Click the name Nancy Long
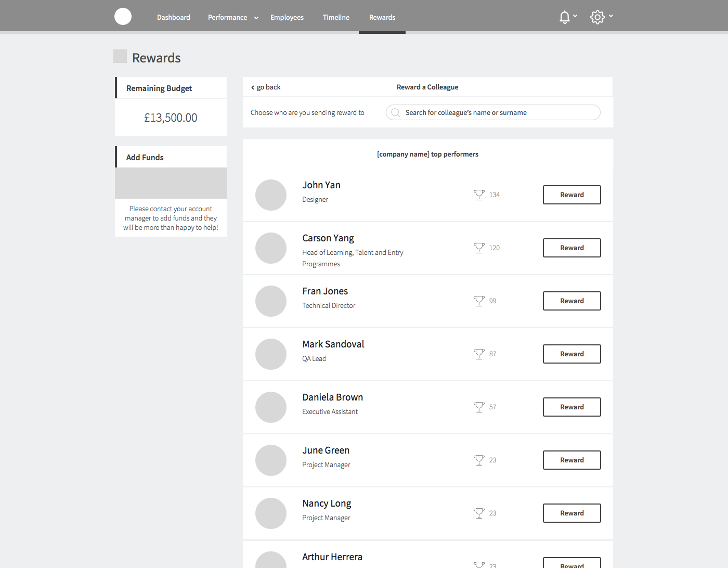 tap(327, 504)
